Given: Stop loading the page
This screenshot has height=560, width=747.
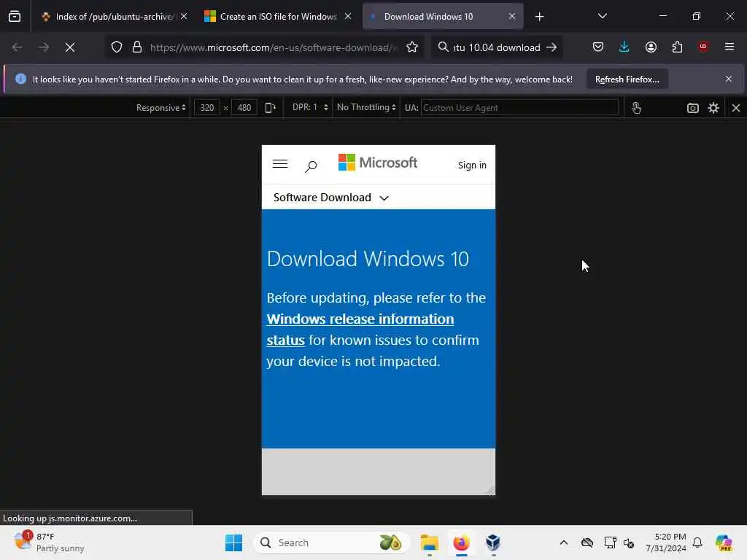Looking at the screenshot, I should click(70, 47).
